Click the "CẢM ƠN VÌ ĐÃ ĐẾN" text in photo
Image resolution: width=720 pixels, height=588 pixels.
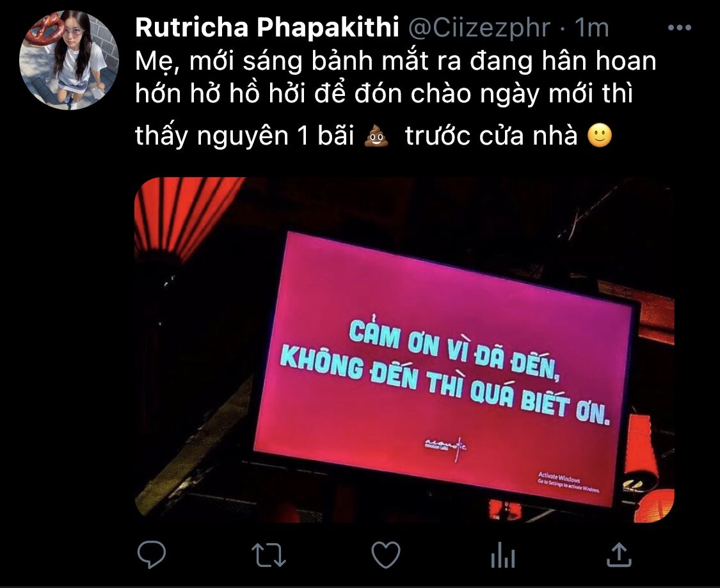click(x=454, y=349)
